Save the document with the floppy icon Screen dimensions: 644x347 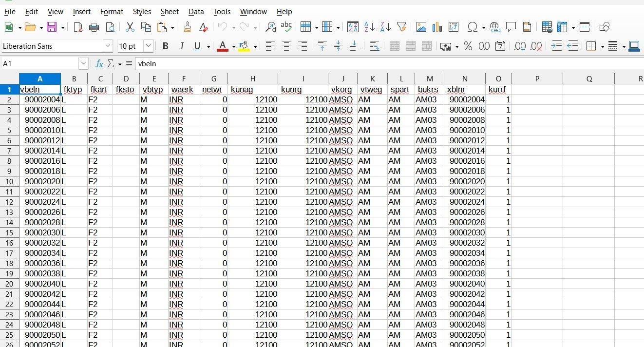pyautogui.click(x=52, y=27)
